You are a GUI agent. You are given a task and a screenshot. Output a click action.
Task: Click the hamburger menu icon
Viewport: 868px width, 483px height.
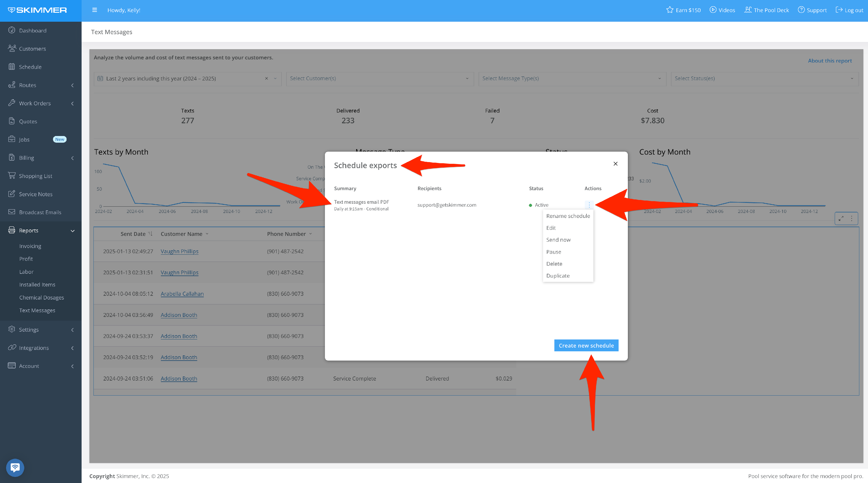[x=94, y=10]
